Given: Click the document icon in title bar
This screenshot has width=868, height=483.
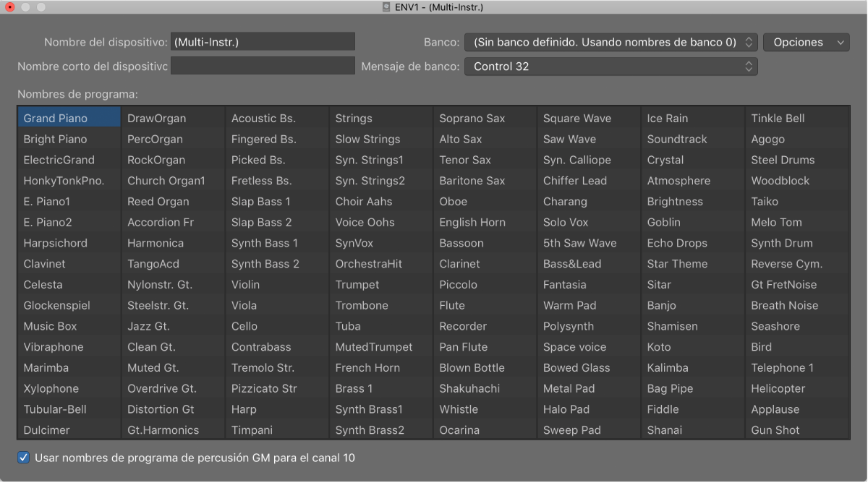Looking at the screenshot, I should tap(386, 7).
